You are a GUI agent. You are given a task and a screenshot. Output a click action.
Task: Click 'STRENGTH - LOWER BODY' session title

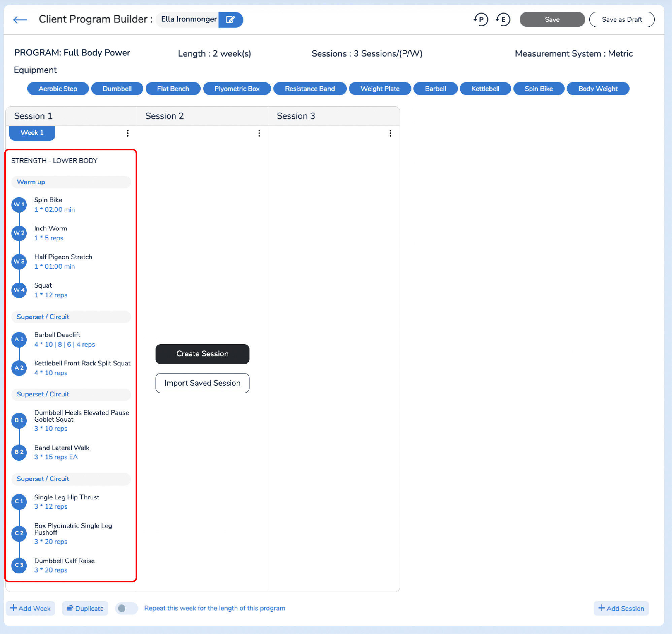click(x=55, y=161)
